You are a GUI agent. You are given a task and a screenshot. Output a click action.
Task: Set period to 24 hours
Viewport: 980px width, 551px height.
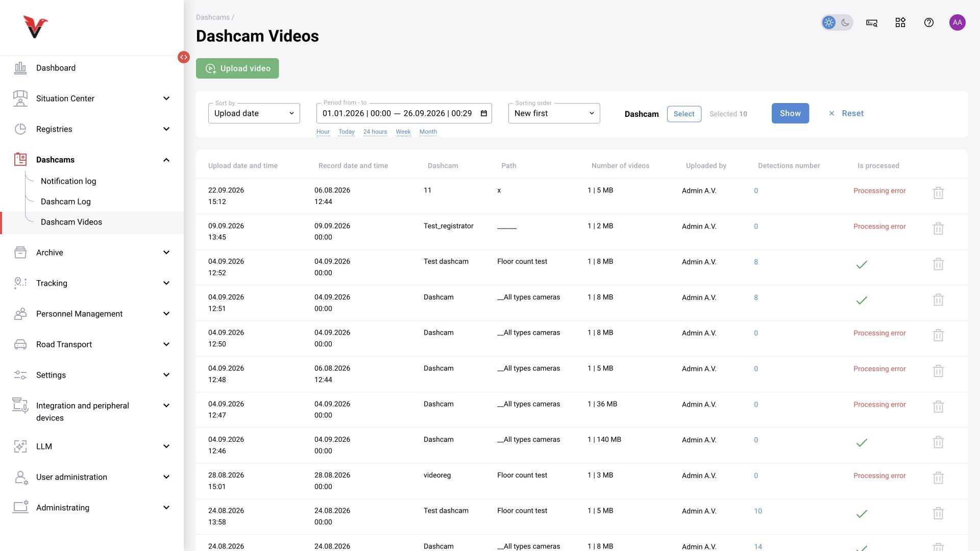point(375,132)
